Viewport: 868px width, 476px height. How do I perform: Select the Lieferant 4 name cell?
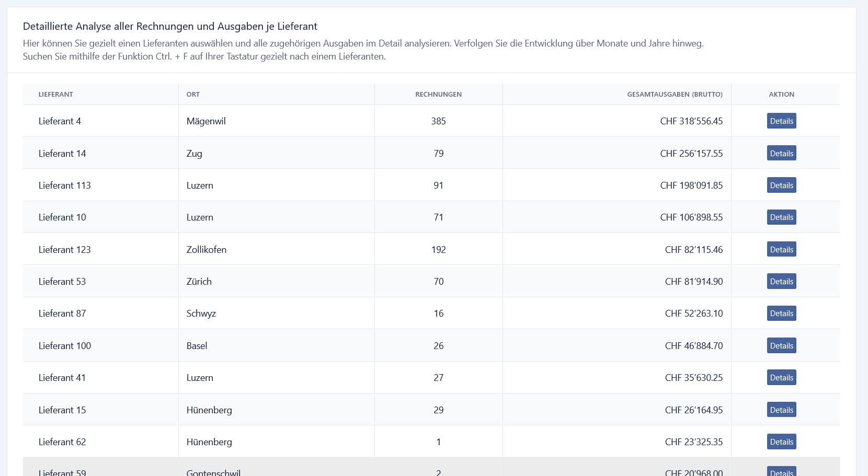pos(60,121)
